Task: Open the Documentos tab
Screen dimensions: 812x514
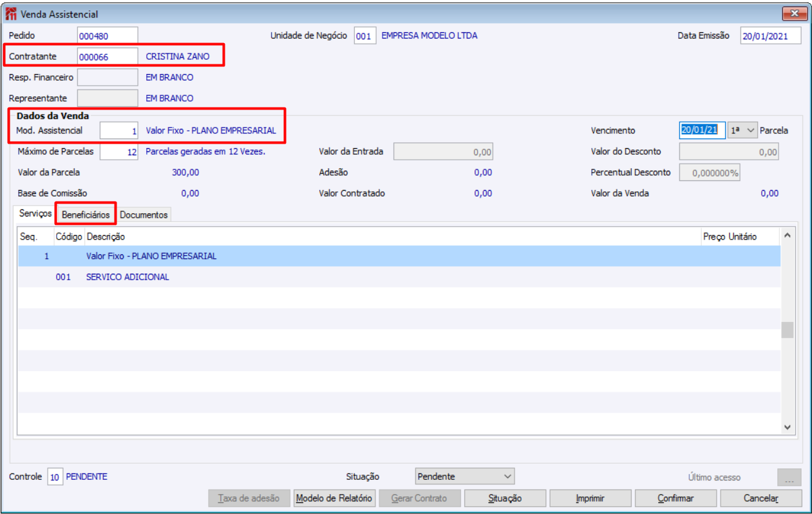Action: pos(144,214)
